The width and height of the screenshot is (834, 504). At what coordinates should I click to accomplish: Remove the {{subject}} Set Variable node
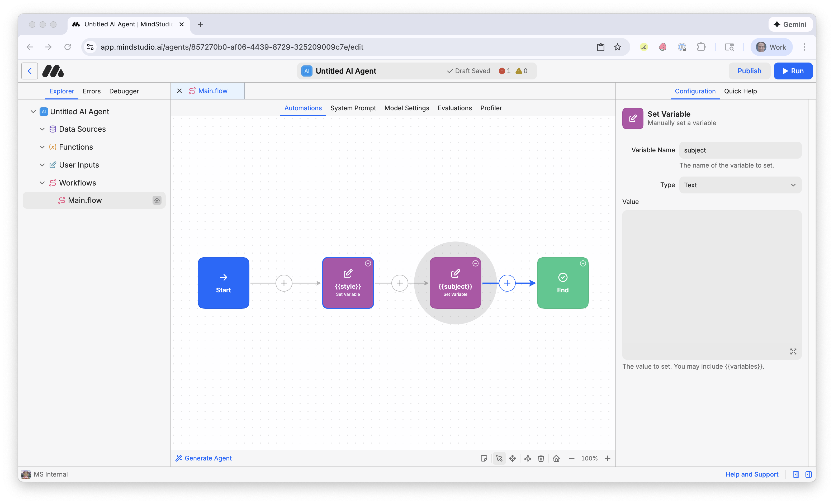tap(475, 263)
